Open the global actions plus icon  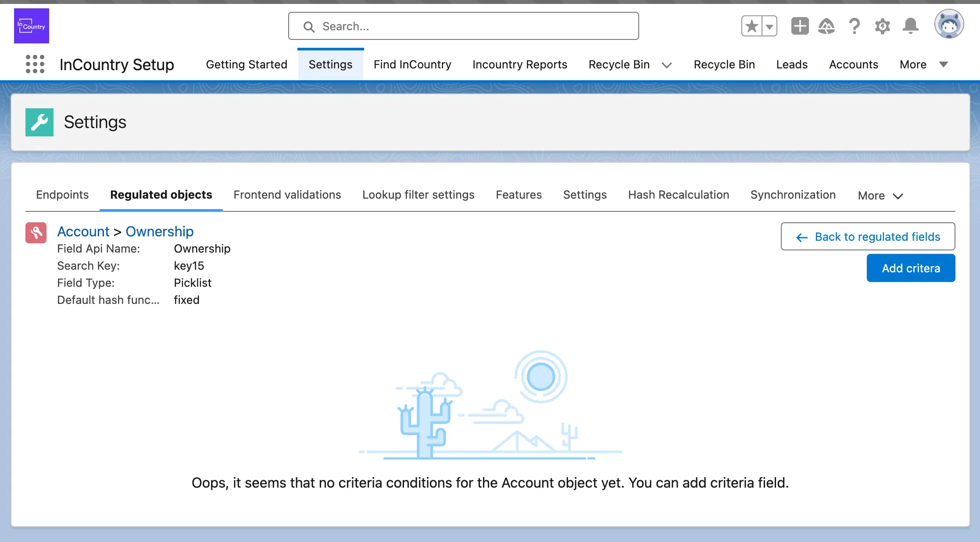pyautogui.click(x=800, y=26)
